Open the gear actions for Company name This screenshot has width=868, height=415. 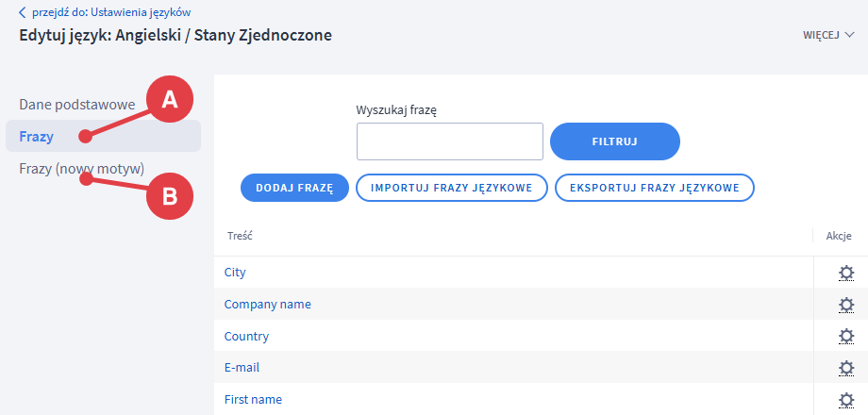(846, 305)
